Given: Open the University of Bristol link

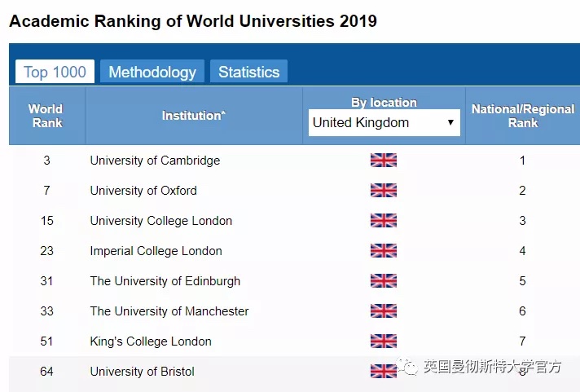Looking at the screenshot, I should (x=142, y=372).
